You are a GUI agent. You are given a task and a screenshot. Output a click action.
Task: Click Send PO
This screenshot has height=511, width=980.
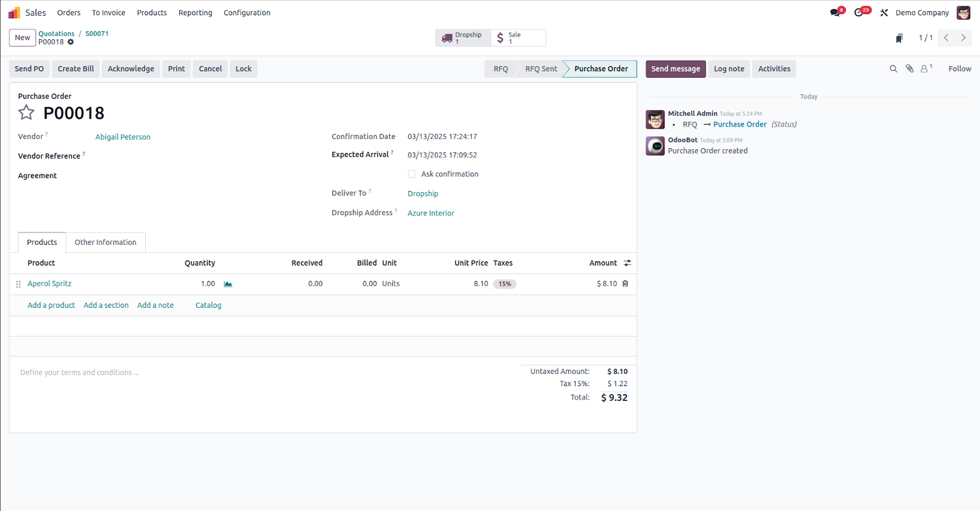pos(29,69)
